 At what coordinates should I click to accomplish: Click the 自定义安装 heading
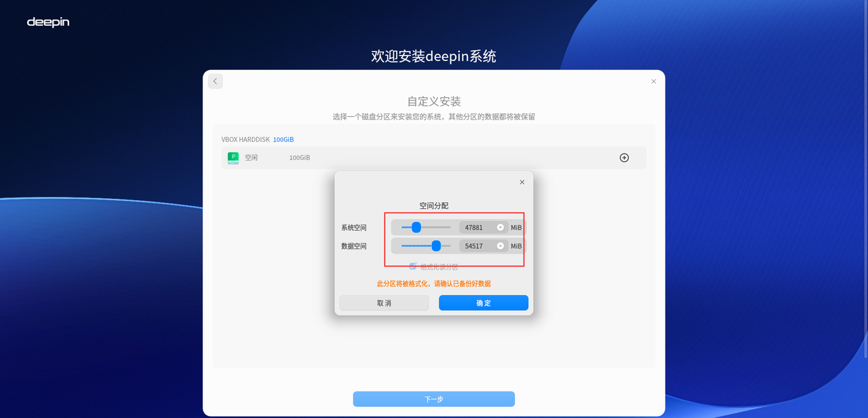pyautogui.click(x=434, y=101)
